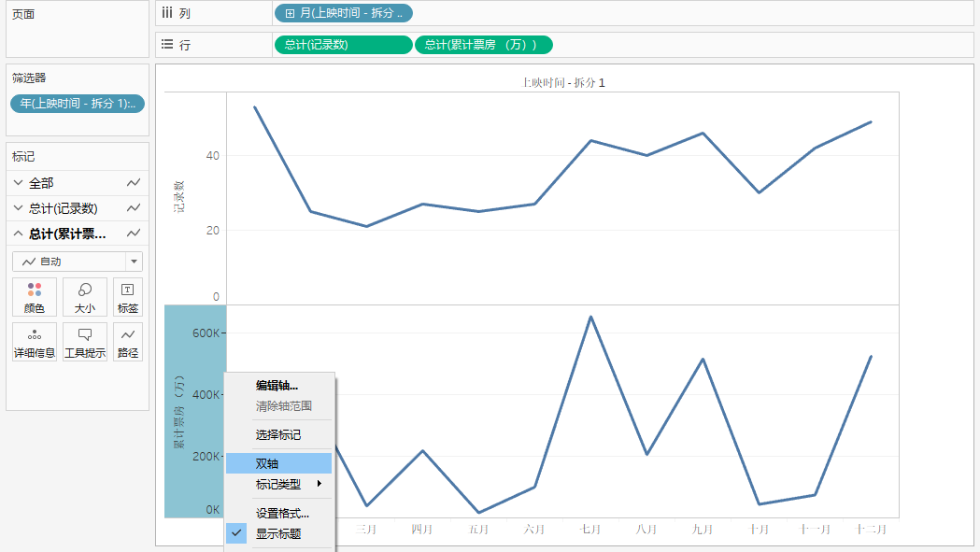Expand the plus icon on 月(上映时间 - 拆分 pill

tap(290, 13)
